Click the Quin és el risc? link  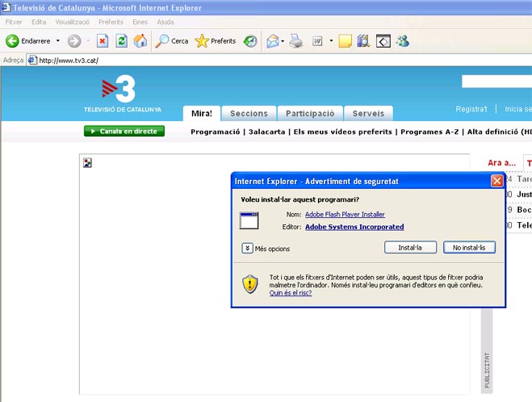pos(291,293)
